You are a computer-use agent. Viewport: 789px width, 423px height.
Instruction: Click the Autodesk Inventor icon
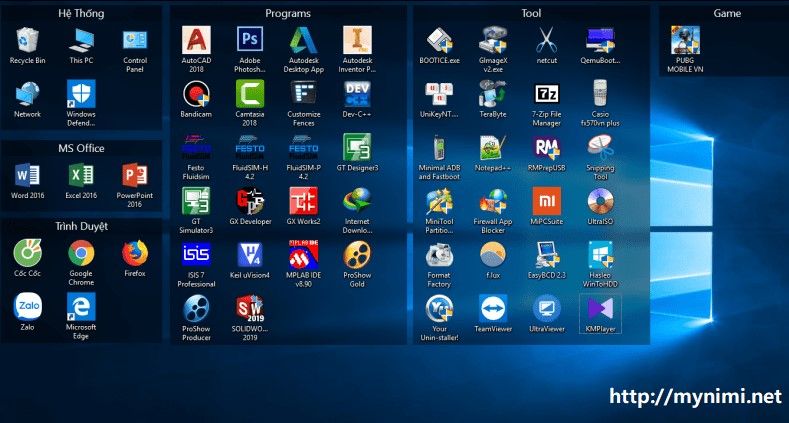pyautogui.click(x=357, y=41)
